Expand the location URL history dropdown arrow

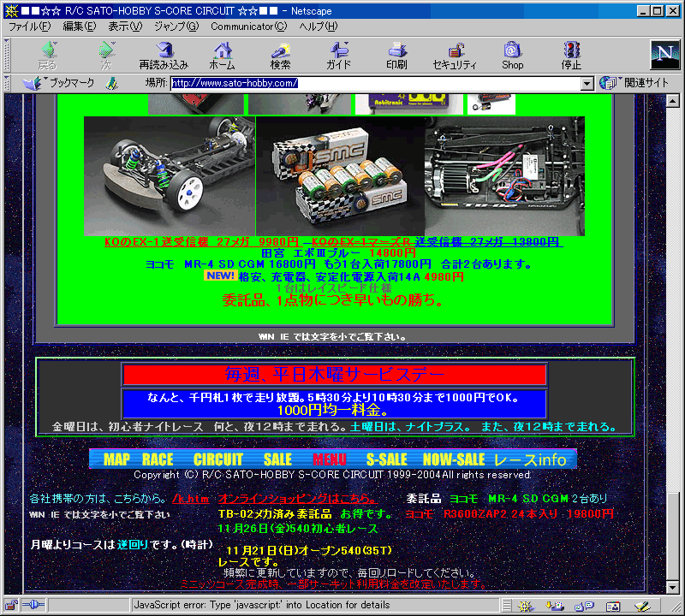[x=587, y=83]
